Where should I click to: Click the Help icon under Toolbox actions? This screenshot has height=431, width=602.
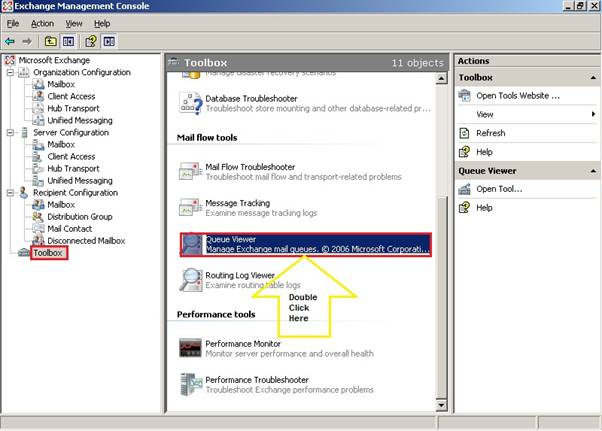[x=464, y=152]
